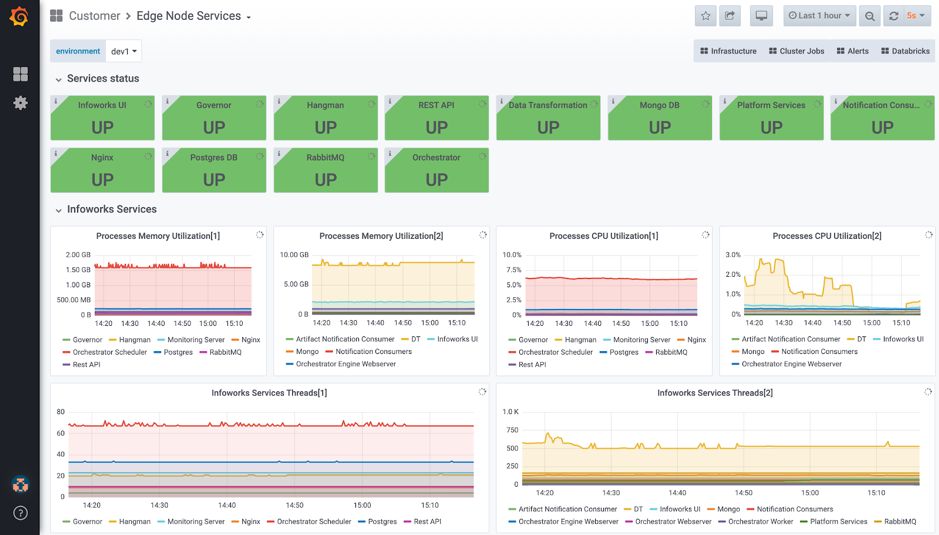Show info on RabbitMQ status tile

pos(278,153)
